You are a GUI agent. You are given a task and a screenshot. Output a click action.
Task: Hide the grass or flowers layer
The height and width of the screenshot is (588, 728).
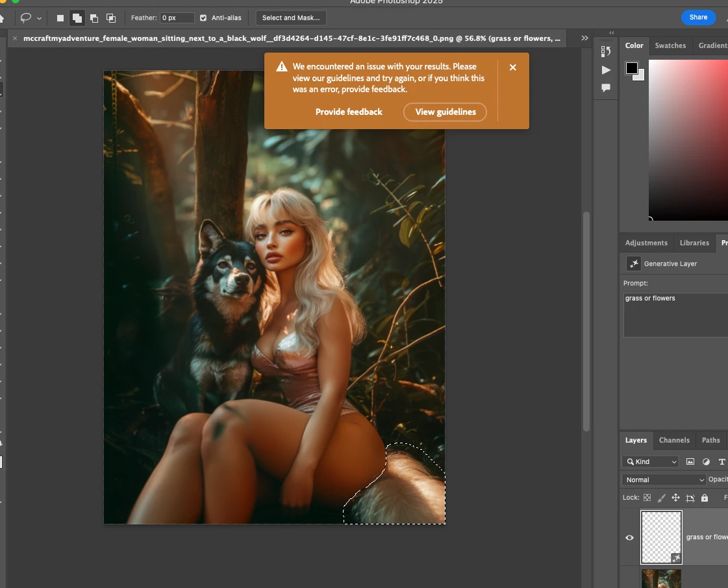629,537
